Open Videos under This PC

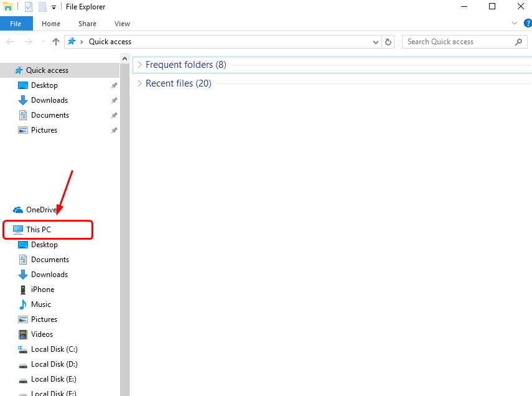pyautogui.click(x=42, y=334)
